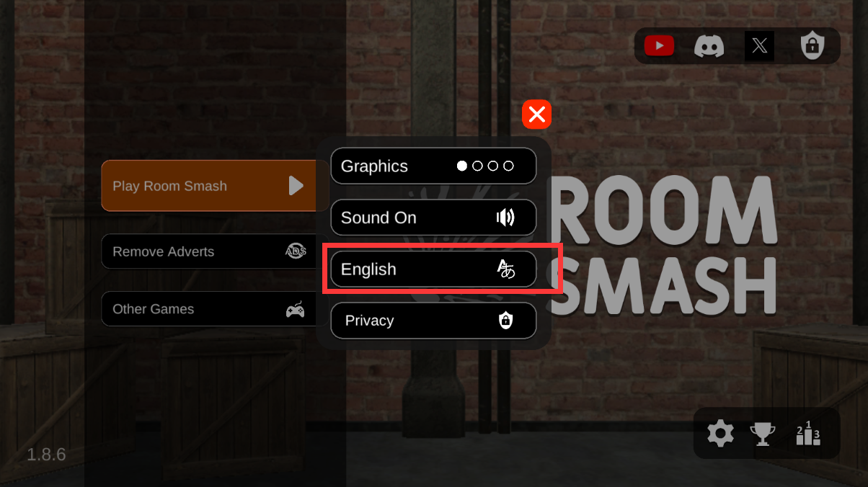Close the settings panel with red X
Viewport: 868px width, 487px height.
[x=537, y=114]
